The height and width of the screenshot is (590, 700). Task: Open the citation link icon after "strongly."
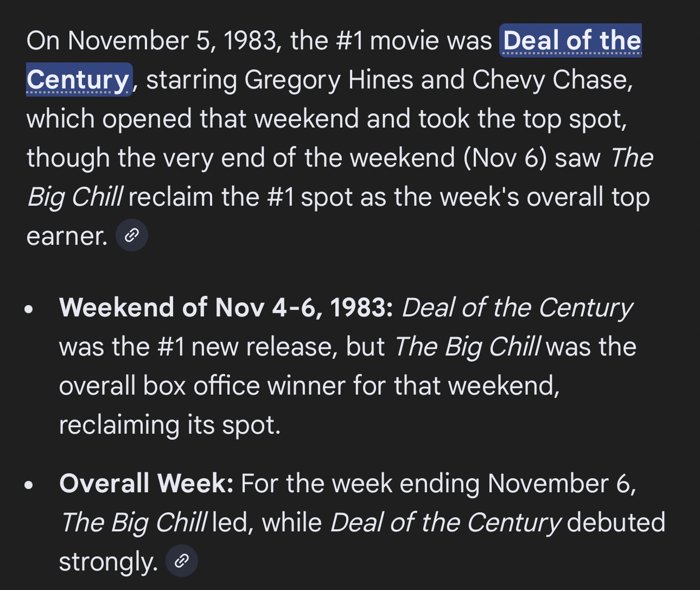(x=181, y=561)
